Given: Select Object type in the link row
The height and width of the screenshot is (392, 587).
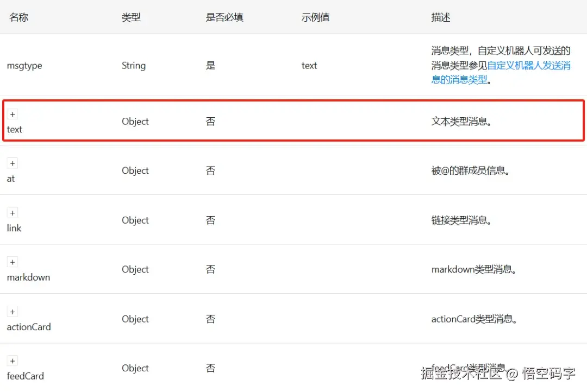Looking at the screenshot, I should coord(135,220).
